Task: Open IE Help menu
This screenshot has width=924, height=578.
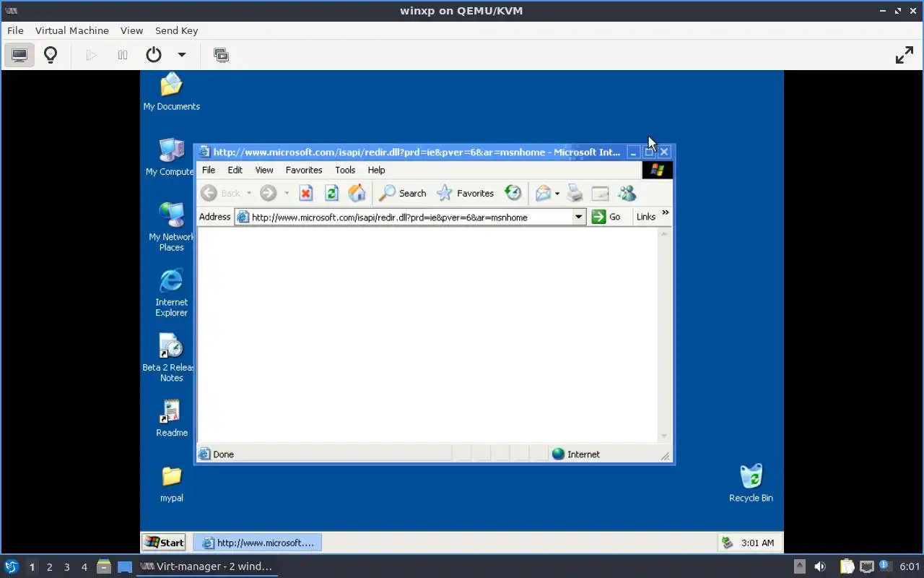Action: pyautogui.click(x=376, y=170)
